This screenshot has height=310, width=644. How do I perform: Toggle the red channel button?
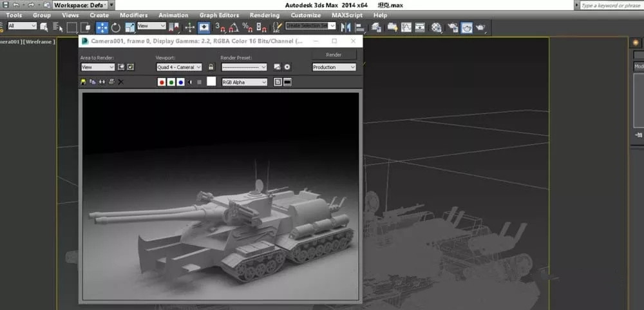coord(162,82)
